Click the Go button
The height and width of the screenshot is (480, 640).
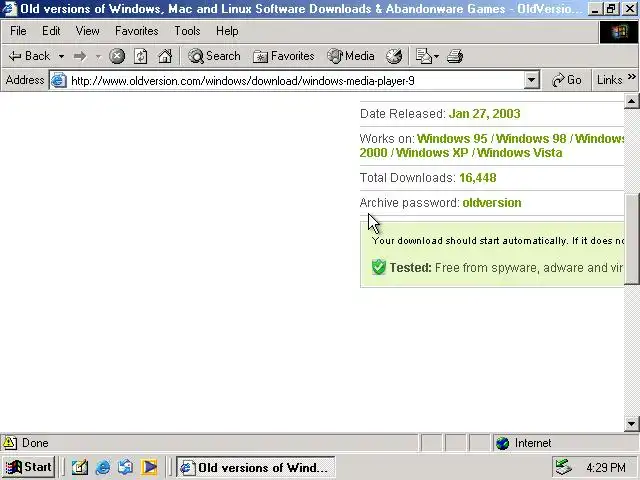pyautogui.click(x=567, y=80)
